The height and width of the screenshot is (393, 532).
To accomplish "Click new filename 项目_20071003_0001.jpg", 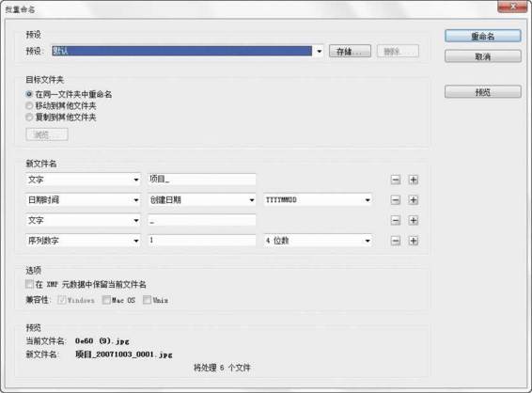I will 124,354.
